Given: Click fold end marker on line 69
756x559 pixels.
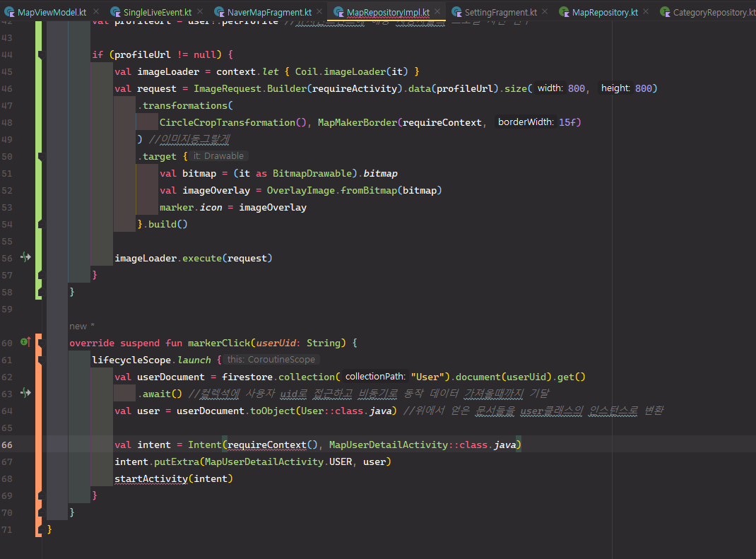Looking at the screenshot, I should tap(41, 495).
